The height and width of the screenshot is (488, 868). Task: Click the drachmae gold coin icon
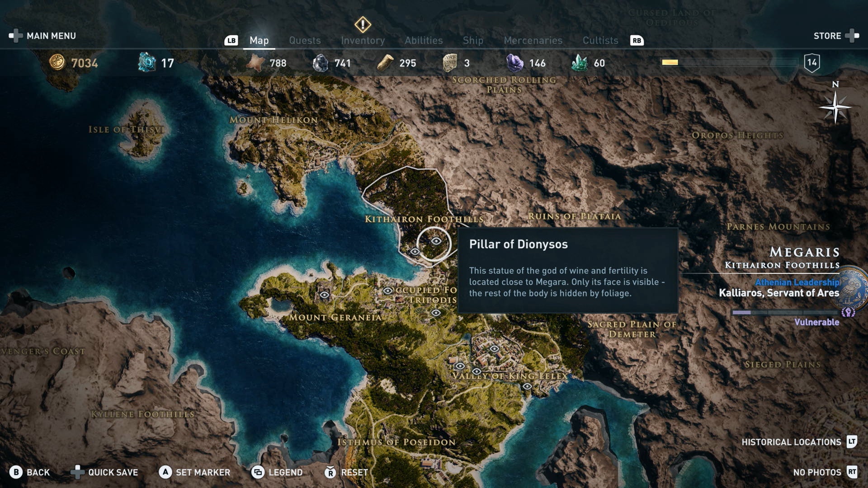pyautogui.click(x=57, y=62)
